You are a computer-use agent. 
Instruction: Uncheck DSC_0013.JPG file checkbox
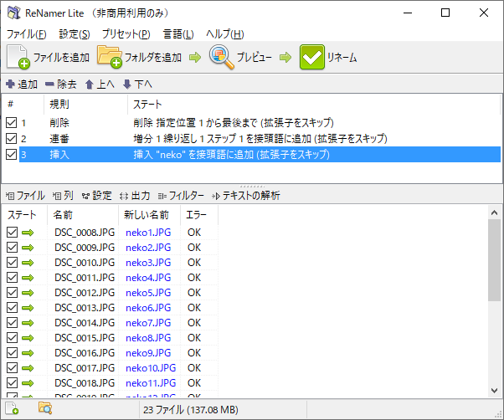12,308
